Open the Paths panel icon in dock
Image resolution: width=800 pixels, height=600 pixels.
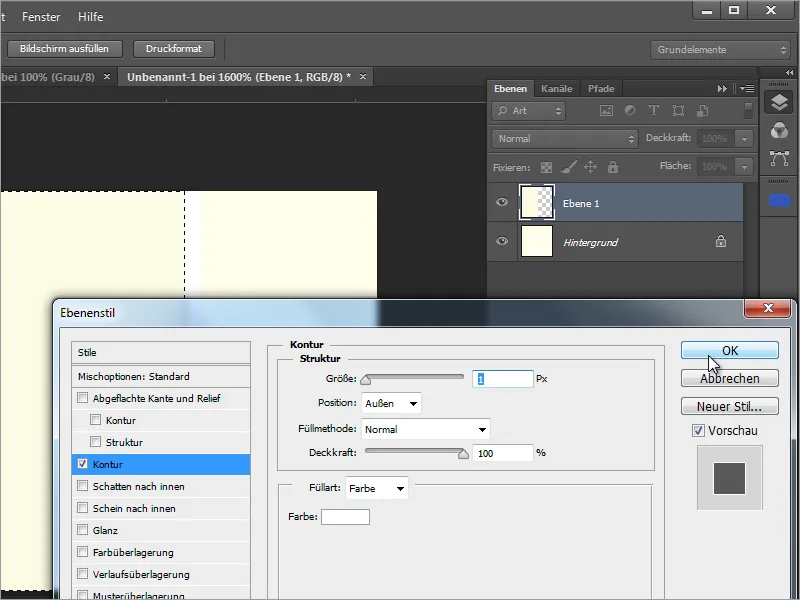(x=778, y=158)
